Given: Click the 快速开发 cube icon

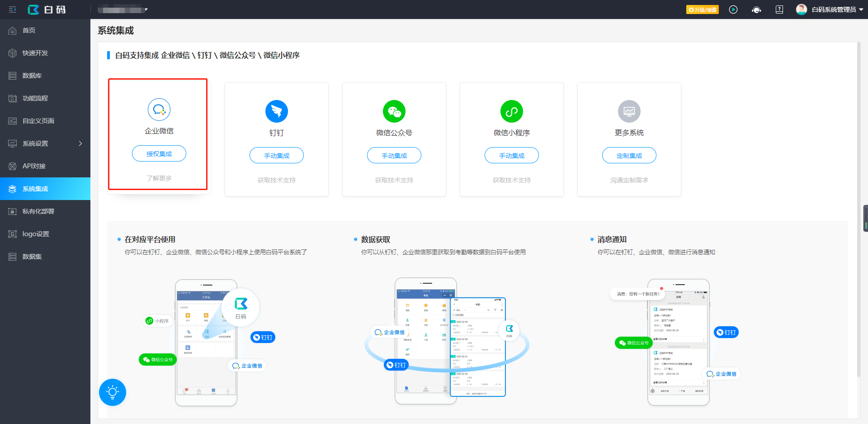Looking at the screenshot, I should point(13,53).
